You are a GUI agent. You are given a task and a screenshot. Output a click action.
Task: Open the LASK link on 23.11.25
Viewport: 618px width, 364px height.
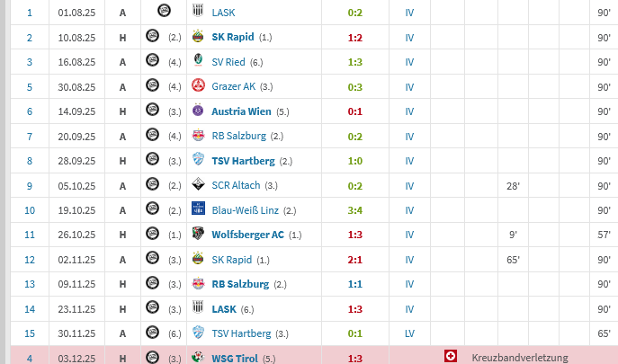224,309
